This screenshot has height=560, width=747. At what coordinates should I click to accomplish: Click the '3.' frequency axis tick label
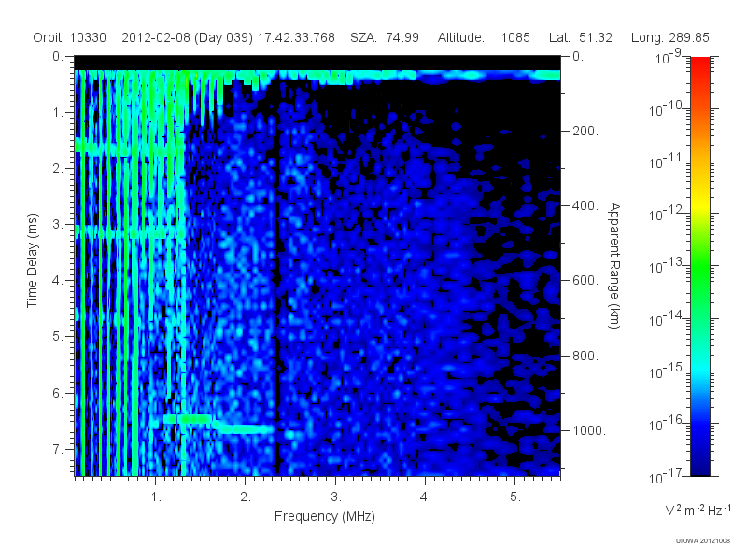[x=336, y=497]
